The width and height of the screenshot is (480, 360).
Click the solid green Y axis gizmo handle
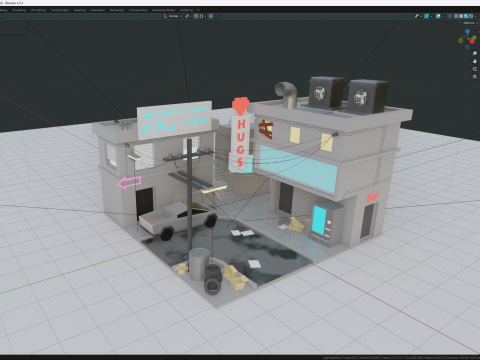pos(475,38)
